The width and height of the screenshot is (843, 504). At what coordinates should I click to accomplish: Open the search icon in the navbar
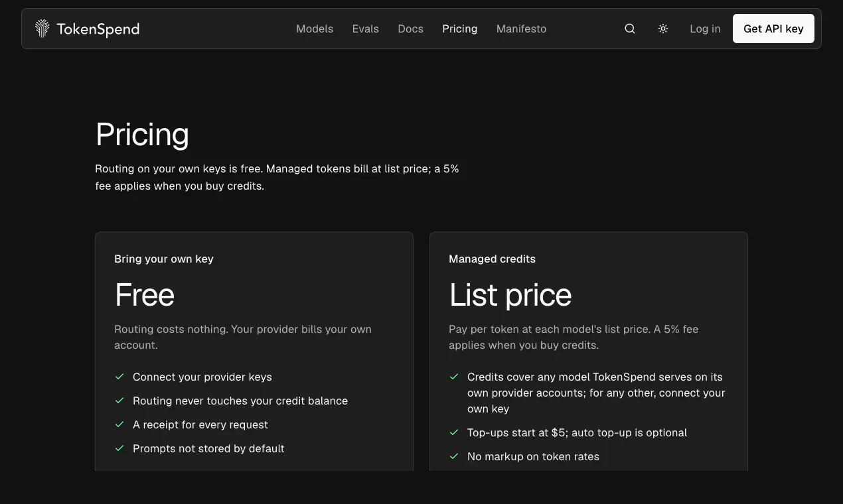[630, 29]
